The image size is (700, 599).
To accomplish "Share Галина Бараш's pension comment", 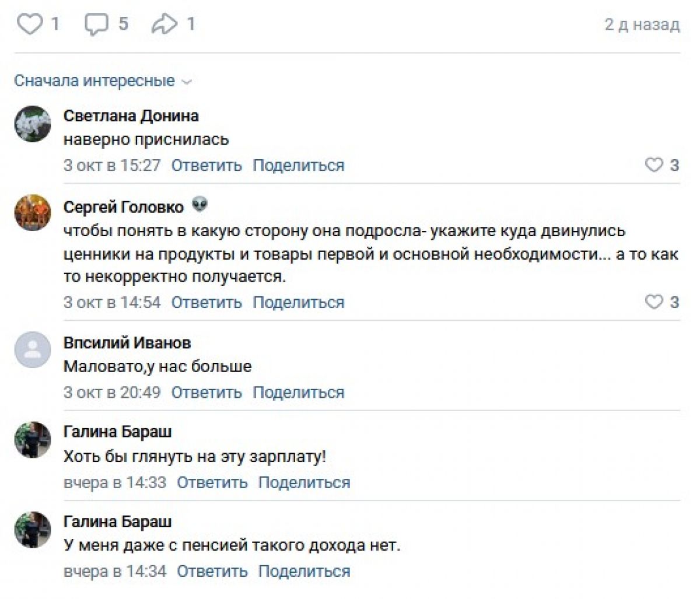I will 304,571.
